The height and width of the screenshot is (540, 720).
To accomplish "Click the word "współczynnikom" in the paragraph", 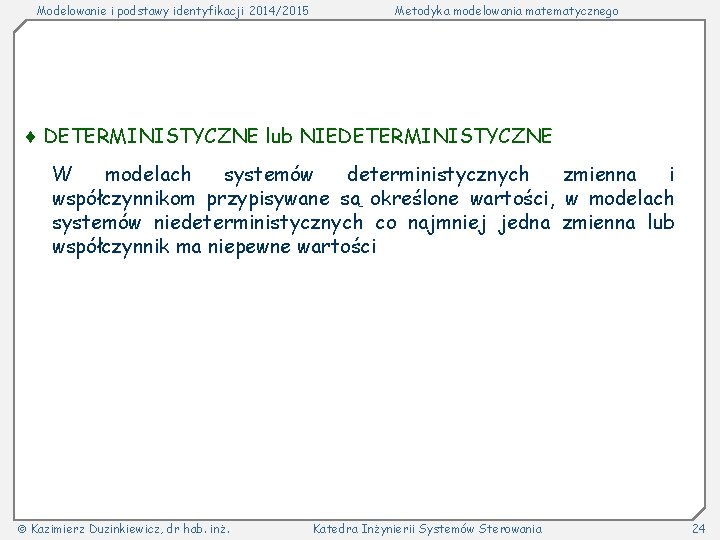I will [124, 200].
